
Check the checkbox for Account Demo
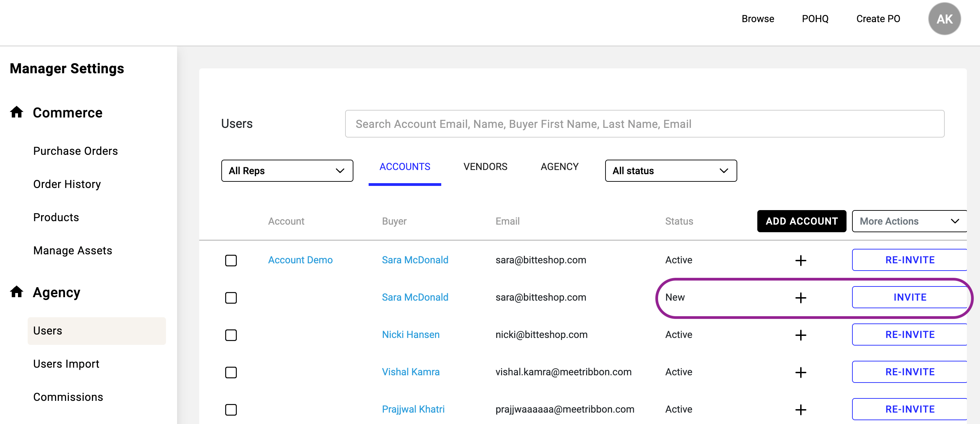231,260
